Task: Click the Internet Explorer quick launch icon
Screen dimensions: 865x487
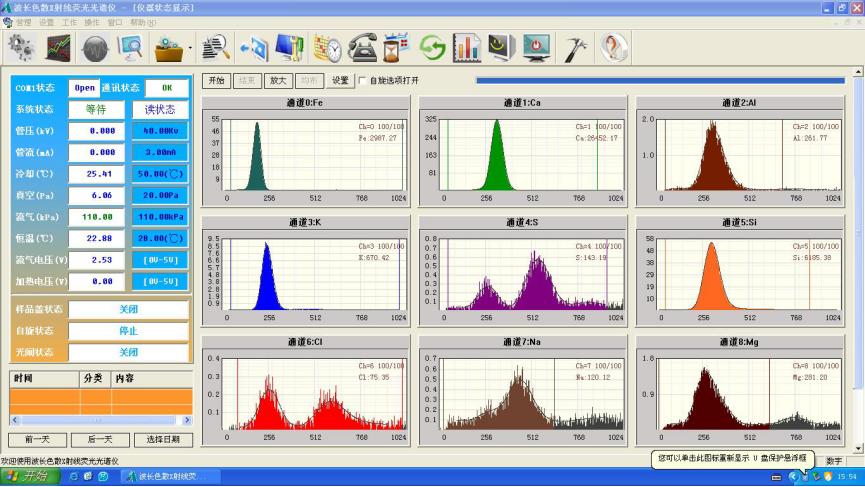Action: (x=73, y=477)
